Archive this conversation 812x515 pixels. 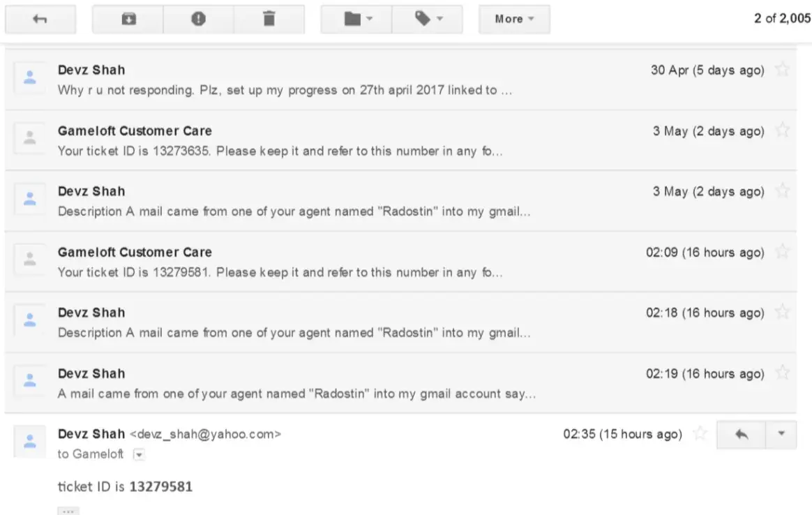128,20
